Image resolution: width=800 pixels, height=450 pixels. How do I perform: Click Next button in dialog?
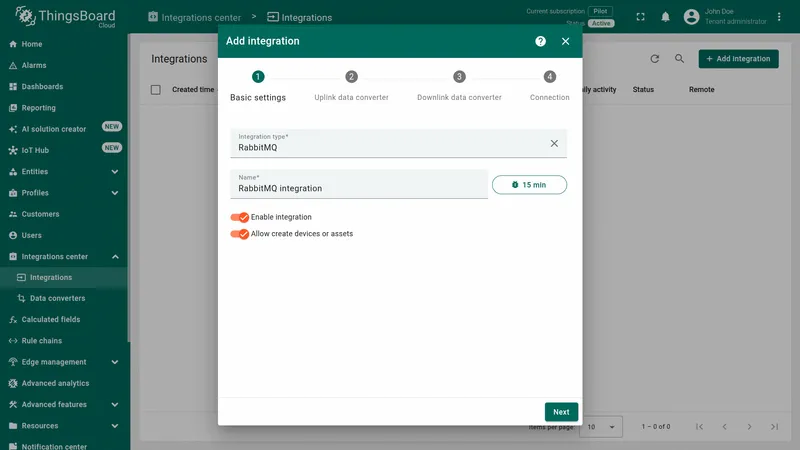click(561, 412)
